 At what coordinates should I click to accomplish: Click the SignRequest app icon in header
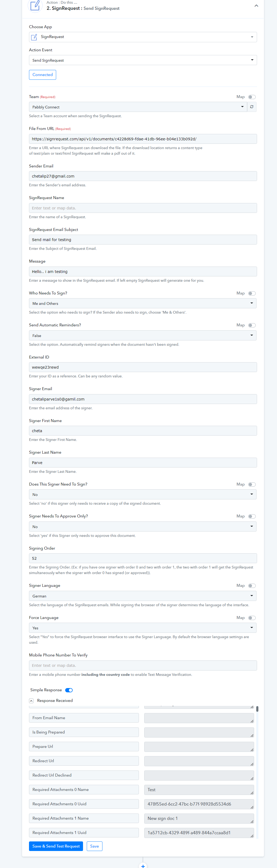point(35,6)
